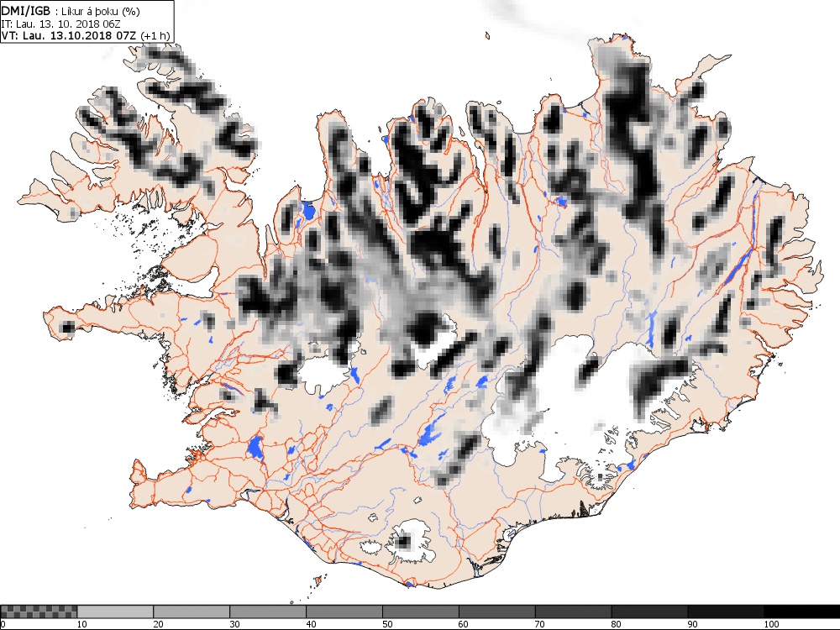Click the legend label '0'
The width and height of the screenshot is (840, 630).
[x=3, y=624]
